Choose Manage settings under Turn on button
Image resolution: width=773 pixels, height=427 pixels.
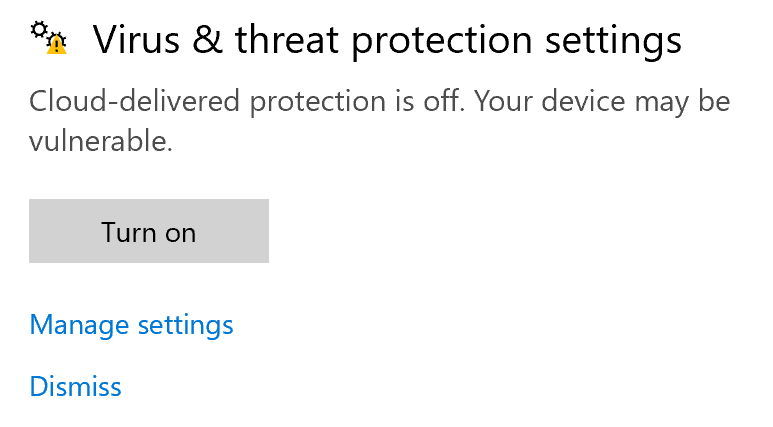(x=131, y=325)
